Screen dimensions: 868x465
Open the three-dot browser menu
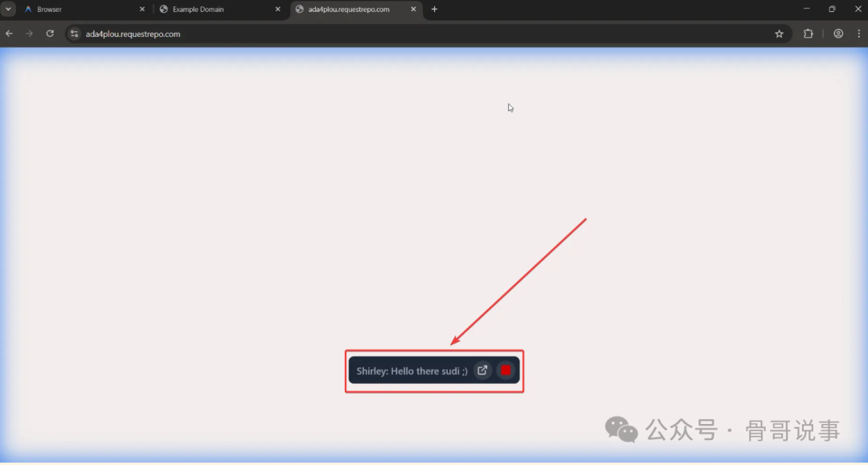(859, 34)
